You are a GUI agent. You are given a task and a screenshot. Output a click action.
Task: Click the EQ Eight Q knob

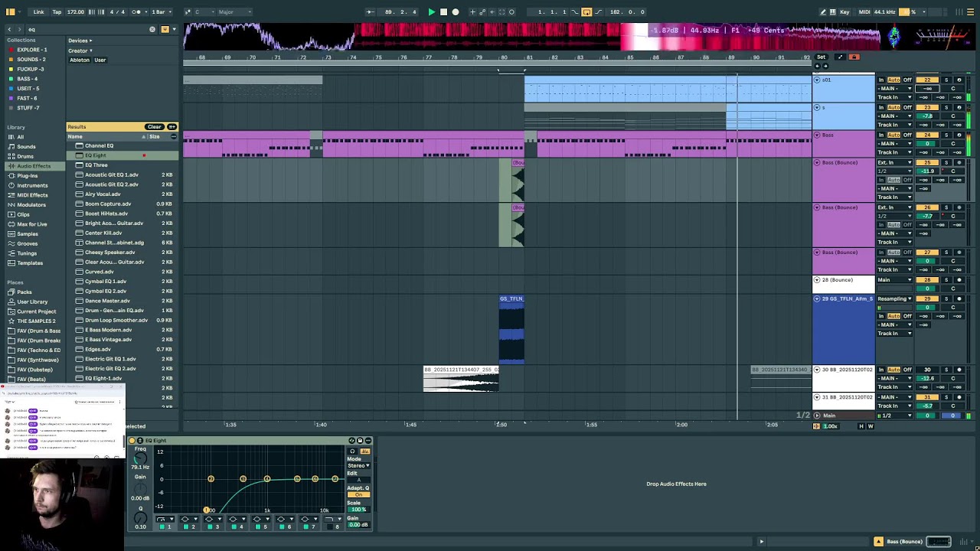(140, 518)
